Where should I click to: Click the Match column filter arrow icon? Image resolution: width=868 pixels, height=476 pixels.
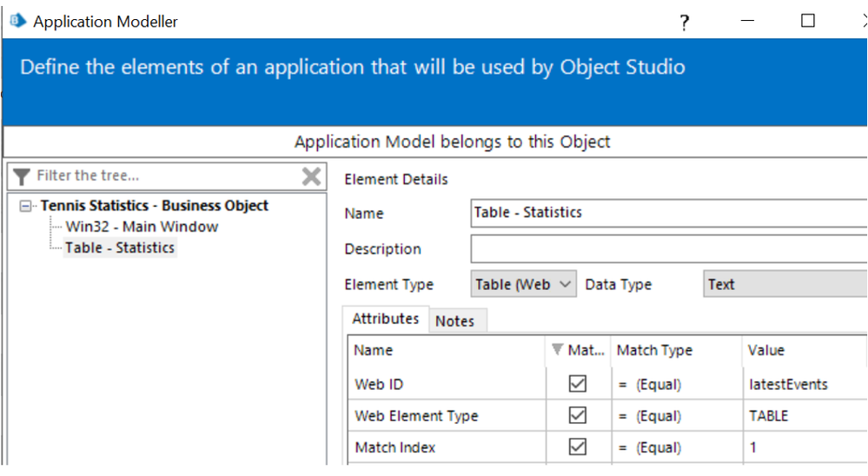(557, 350)
